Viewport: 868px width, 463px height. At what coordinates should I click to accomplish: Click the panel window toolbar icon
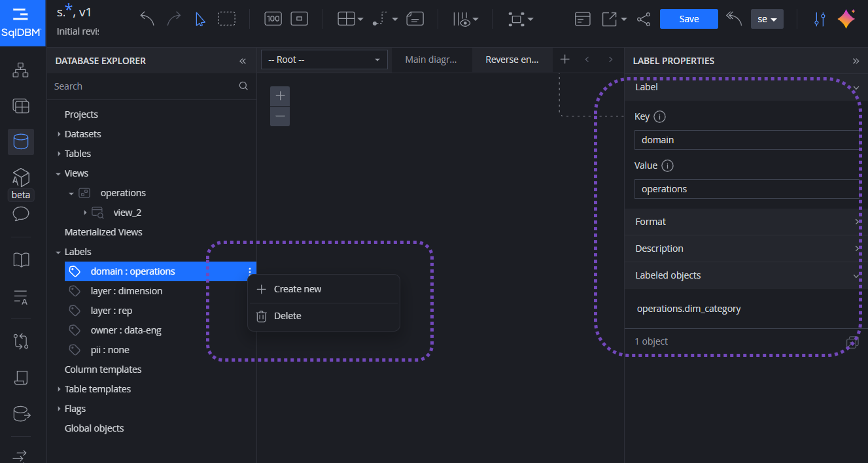pos(583,19)
